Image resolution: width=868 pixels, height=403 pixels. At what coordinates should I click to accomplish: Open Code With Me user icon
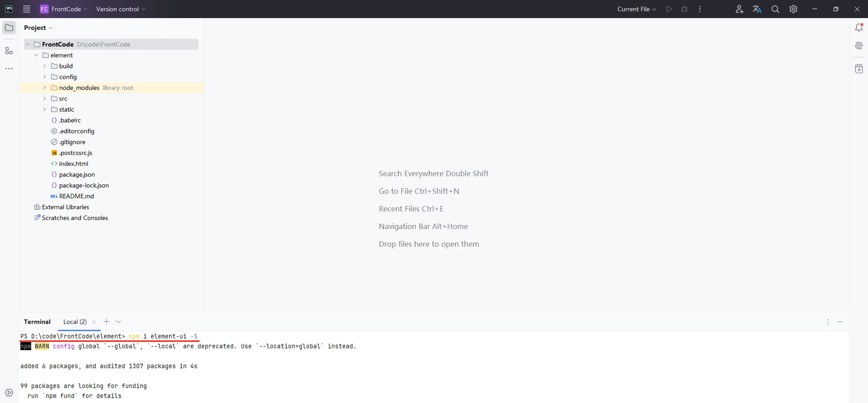739,9
